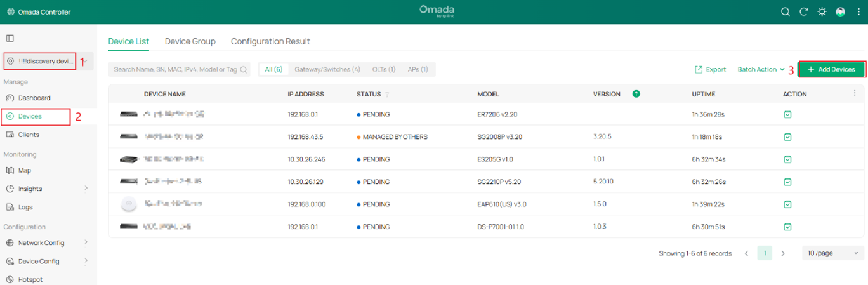
Task: Click the STATUS column filter icon
Action: 387,95
